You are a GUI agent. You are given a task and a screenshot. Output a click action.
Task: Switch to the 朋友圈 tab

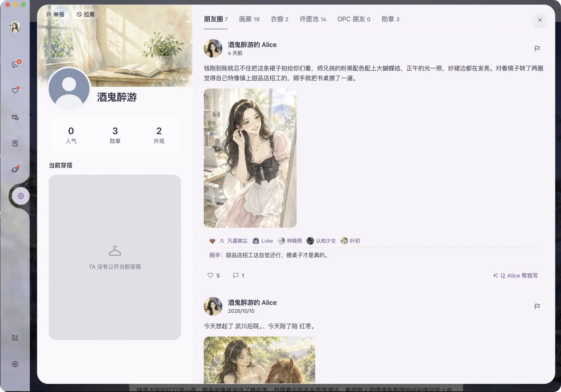216,19
